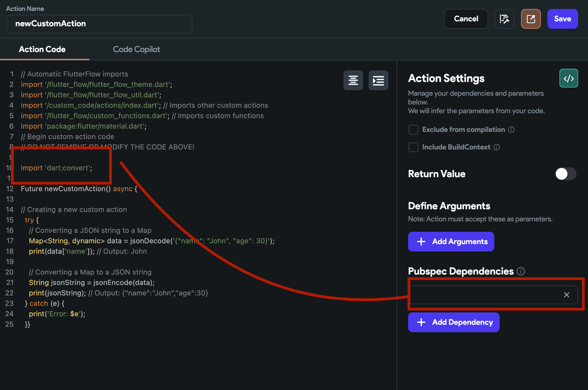Open the custom action in external editor
The image size is (588, 390).
(x=531, y=19)
